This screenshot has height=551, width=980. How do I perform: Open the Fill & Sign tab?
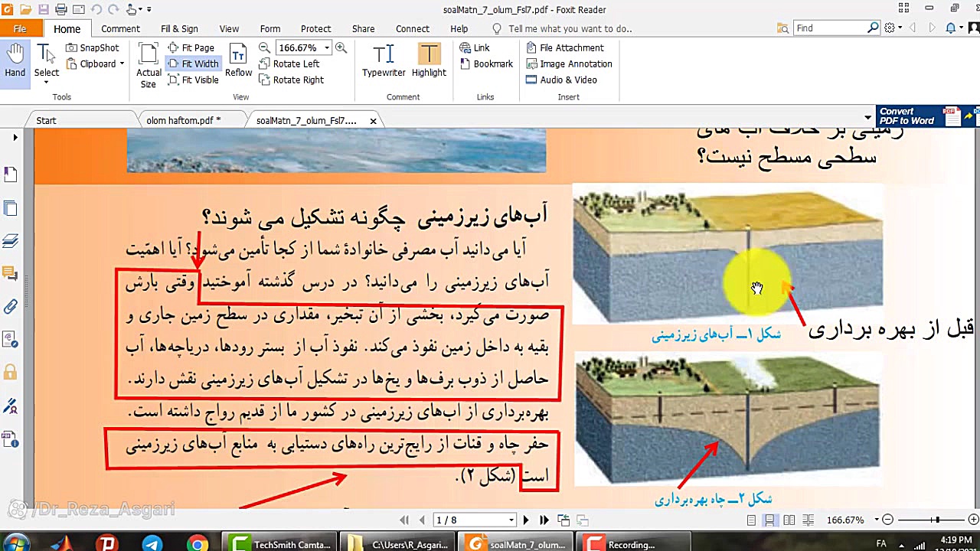(179, 28)
